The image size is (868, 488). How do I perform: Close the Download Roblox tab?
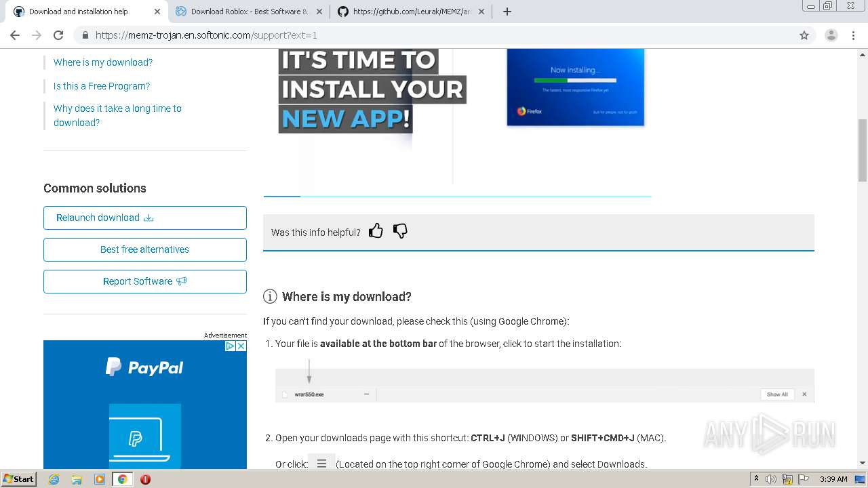pos(319,12)
